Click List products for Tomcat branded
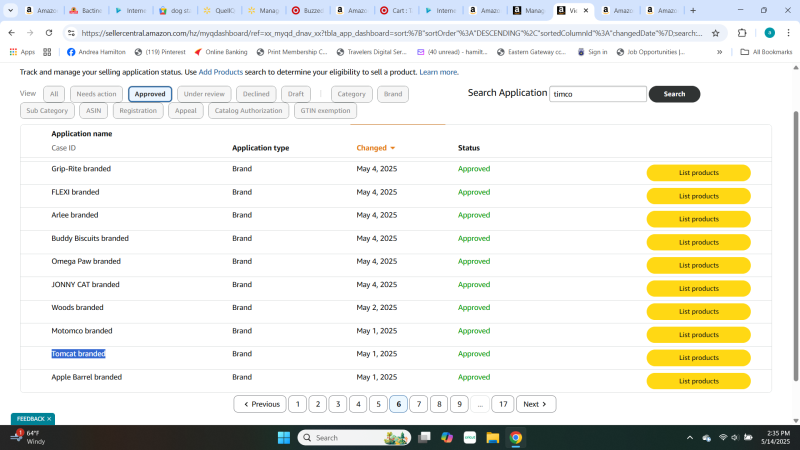Viewport: 800px width, 450px height. pyautogui.click(x=698, y=357)
